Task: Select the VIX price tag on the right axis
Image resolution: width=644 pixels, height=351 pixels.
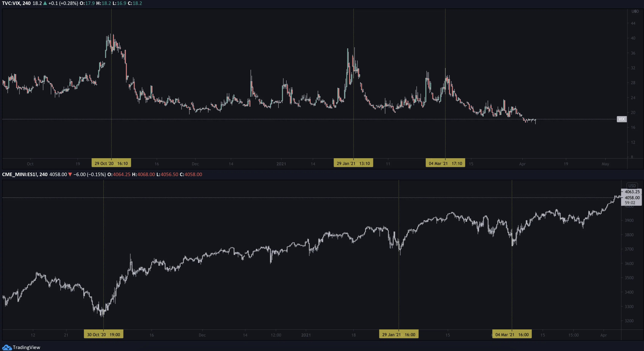Action: click(621, 119)
